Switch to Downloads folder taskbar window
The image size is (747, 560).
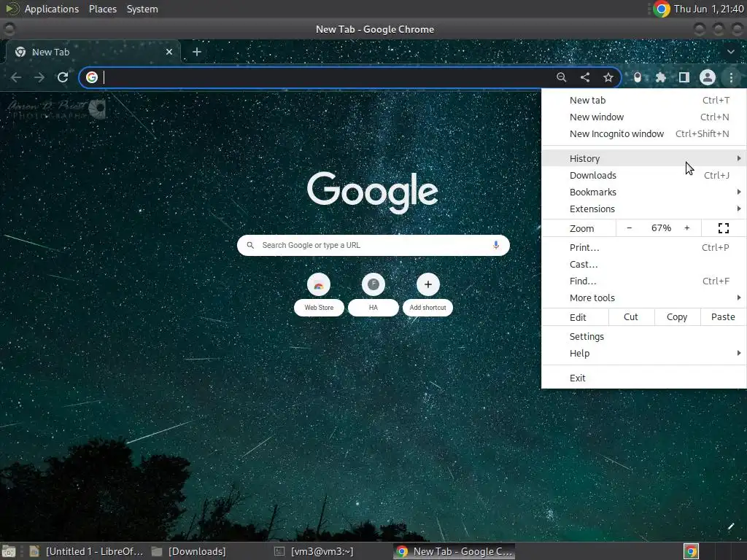point(189,551)
